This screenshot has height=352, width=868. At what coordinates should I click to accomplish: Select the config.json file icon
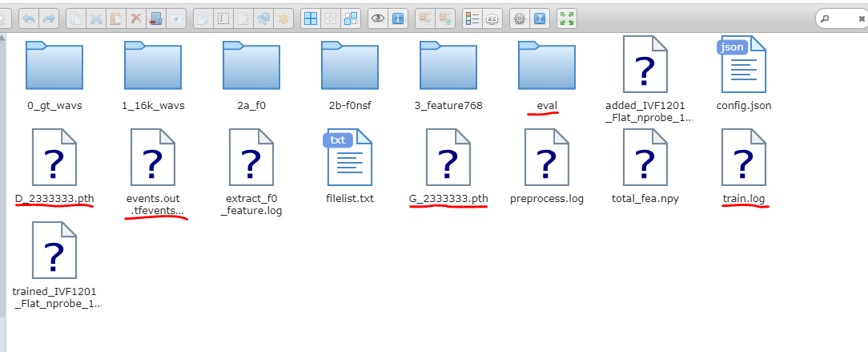(743, 64)
